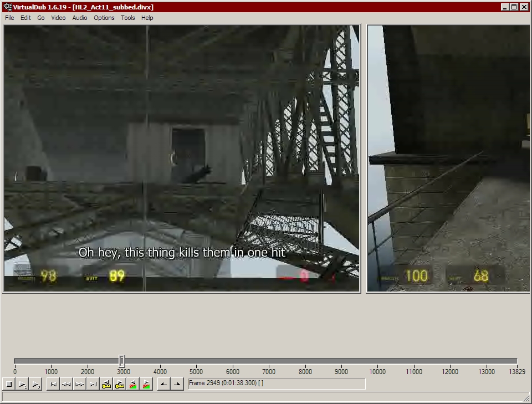Click the Stop playback button
This screenshot has width=532, height=404.
pyautogui.click(x=9, y=384)
